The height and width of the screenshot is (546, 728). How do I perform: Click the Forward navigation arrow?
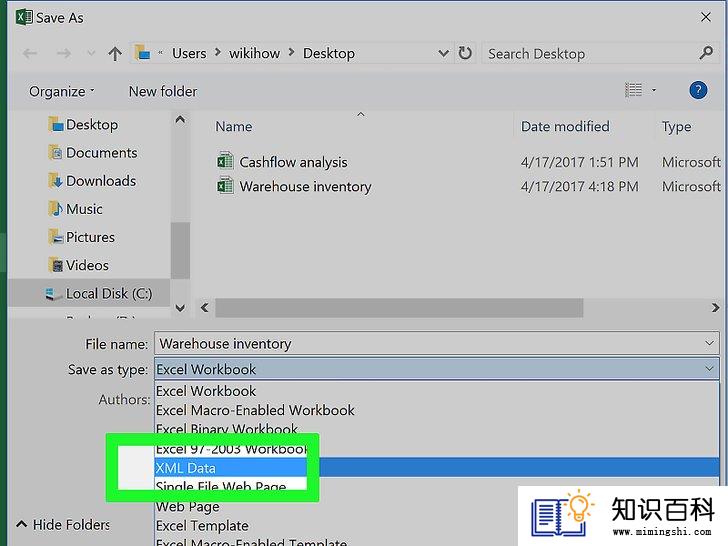tap(64, 54)
